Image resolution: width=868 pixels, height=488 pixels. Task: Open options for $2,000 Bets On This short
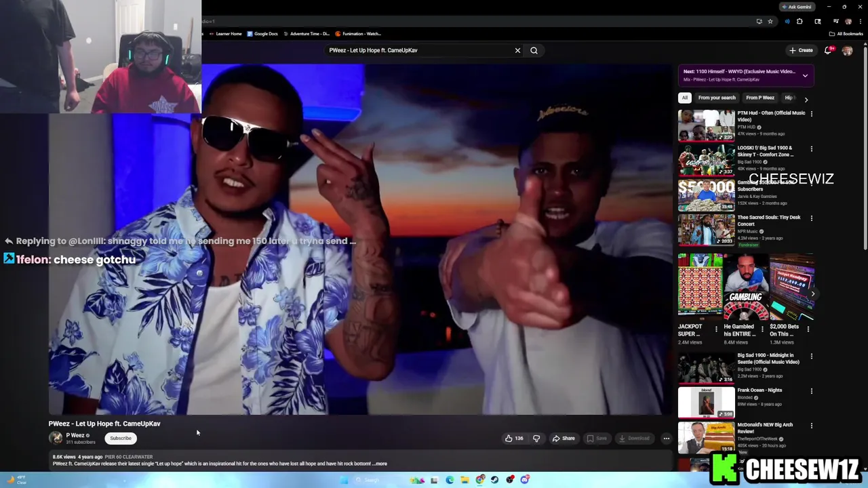pyautogui.click(x=808, y=329)
